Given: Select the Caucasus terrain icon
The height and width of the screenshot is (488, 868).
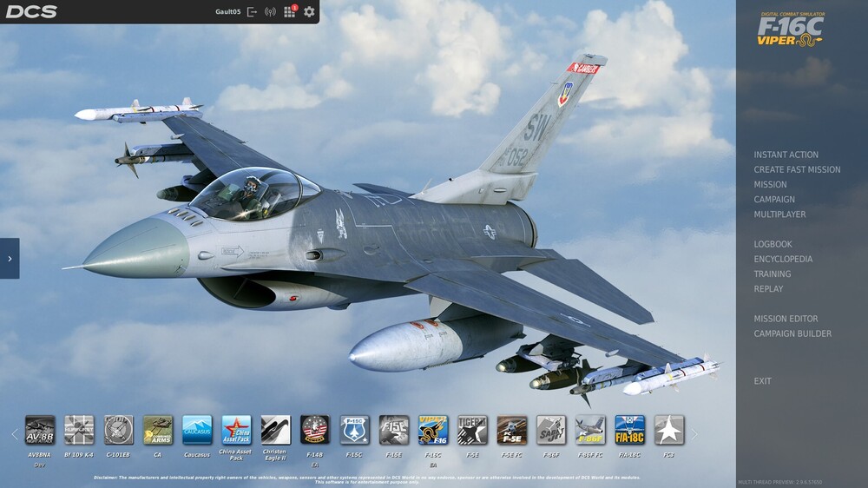Looking at the screenshot, I should pyautogui.click(x=197, y=430).
